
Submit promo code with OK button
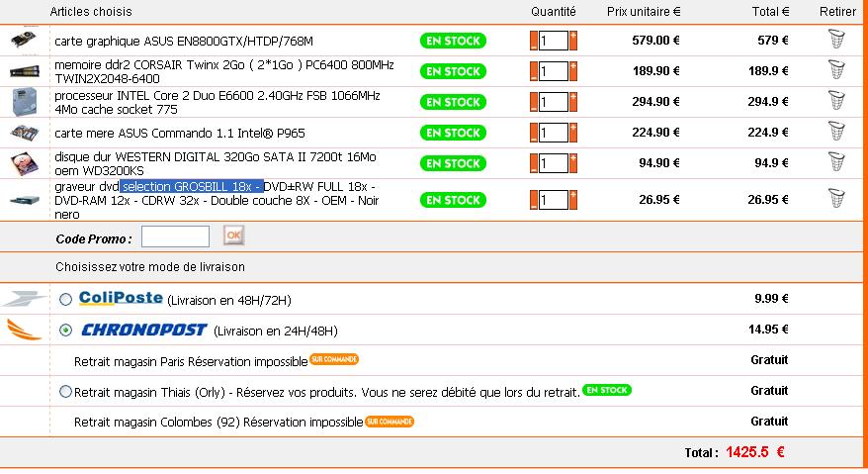(x=233, y=236)
